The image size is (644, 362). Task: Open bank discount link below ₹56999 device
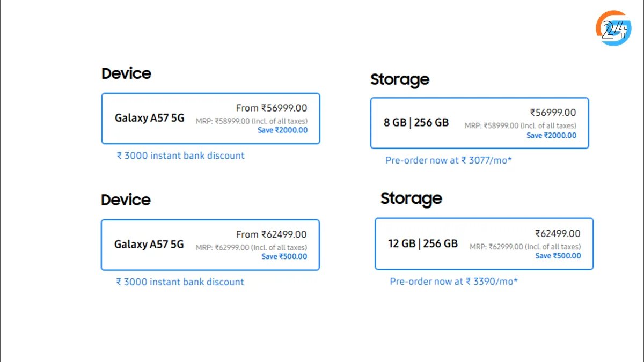[180, 156]
